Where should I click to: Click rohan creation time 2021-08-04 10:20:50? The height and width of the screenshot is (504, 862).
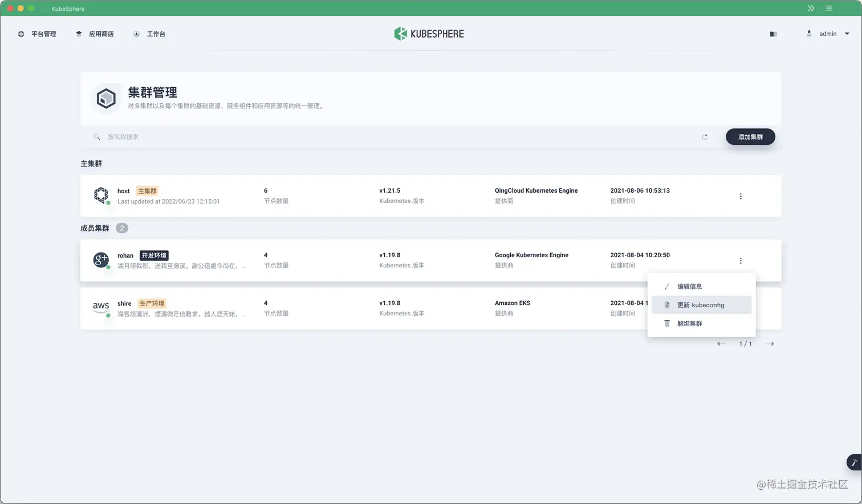[x=640, y=255]
